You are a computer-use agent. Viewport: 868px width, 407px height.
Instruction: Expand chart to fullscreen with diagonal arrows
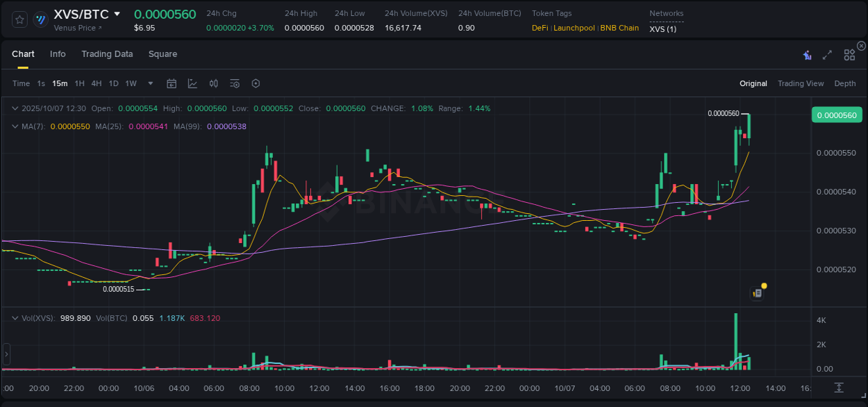(827, 55)
